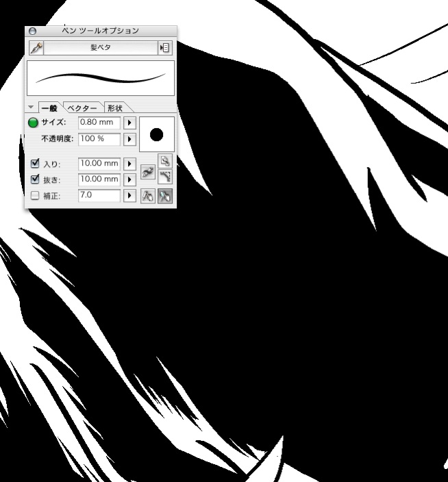
Task: Click the 抜き field showing 10.00 mm
Action: [99, 179]
